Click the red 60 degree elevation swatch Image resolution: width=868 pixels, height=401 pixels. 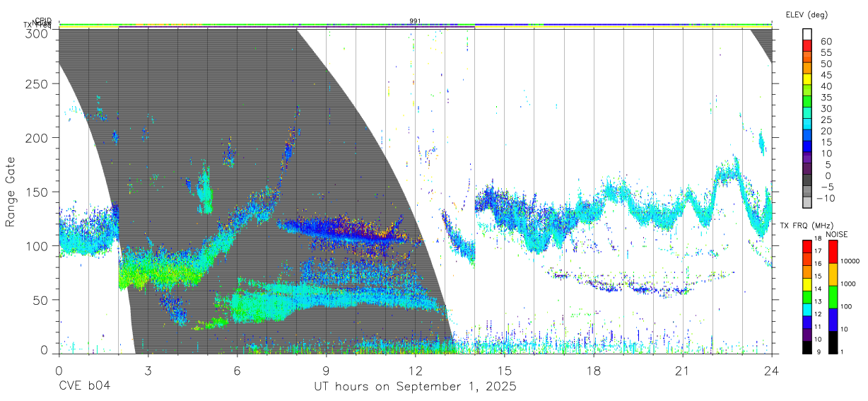point(808,45)
